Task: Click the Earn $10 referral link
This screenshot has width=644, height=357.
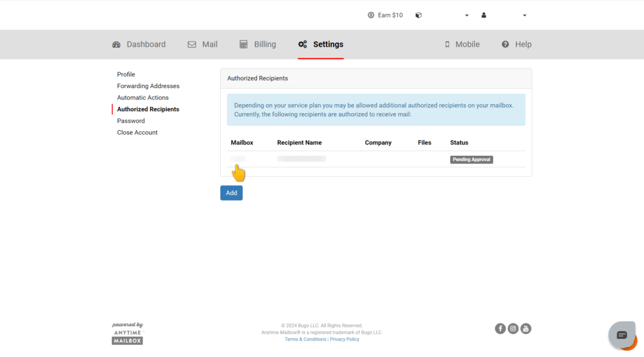Action: click(385, 15)
